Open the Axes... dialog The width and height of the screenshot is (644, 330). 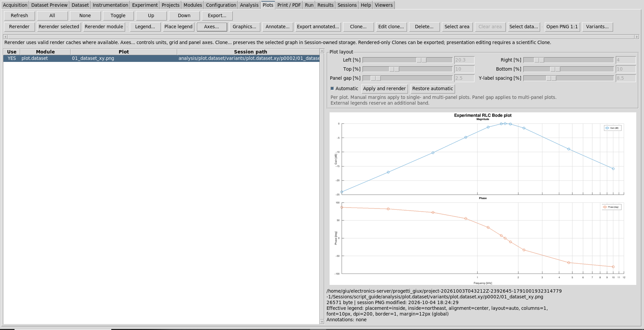[212, 27]
